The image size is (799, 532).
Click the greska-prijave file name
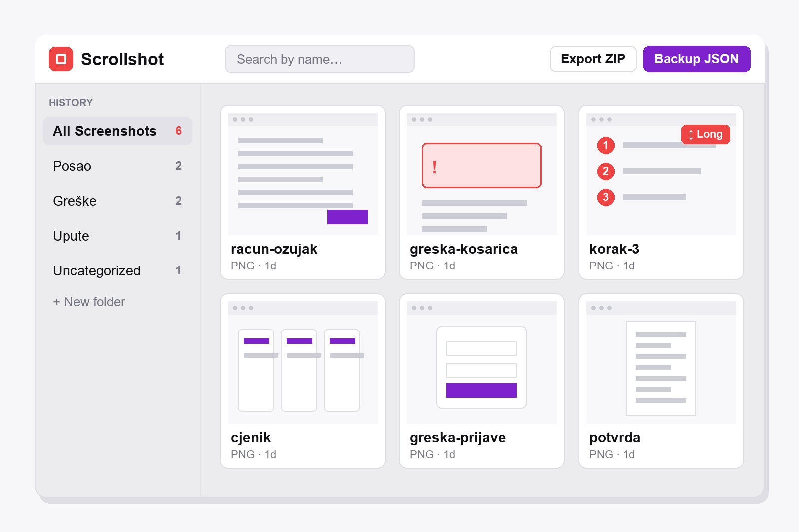pos(457,438)
